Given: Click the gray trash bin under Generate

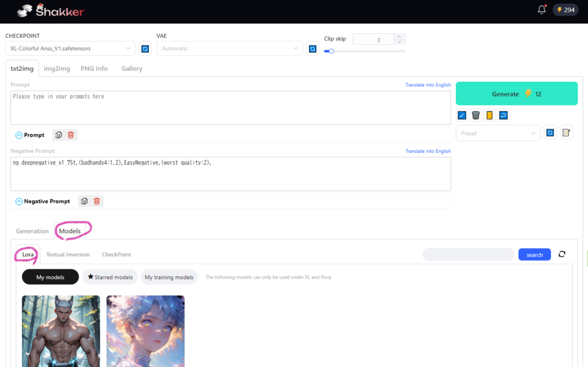Looking at the screenshot, I should pyautogui.click(x=475, y=115).
